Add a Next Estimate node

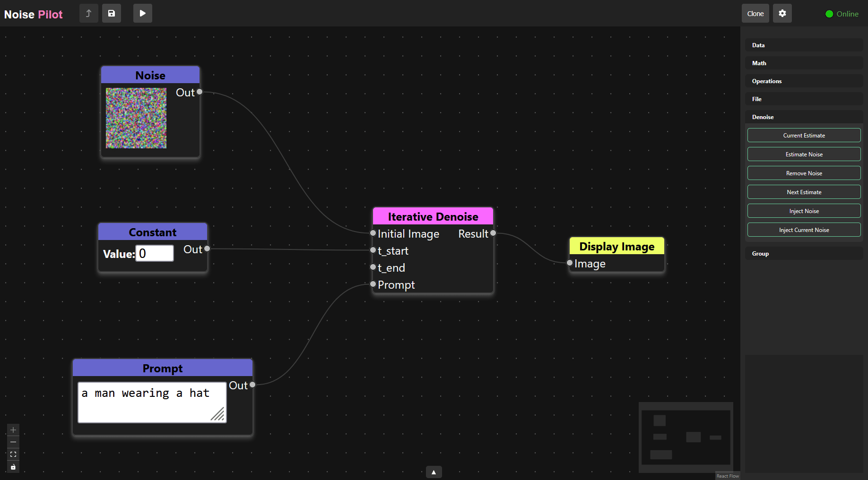coord(804,192)
